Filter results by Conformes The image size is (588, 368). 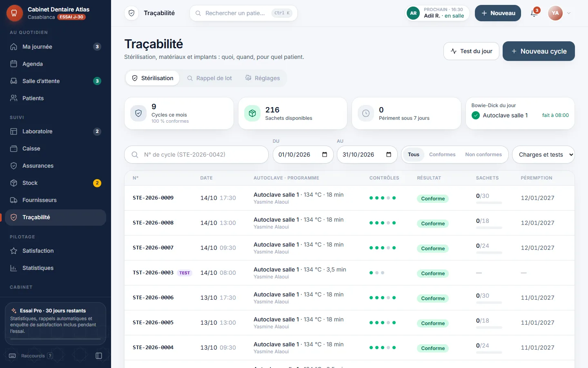coord(442,155)
